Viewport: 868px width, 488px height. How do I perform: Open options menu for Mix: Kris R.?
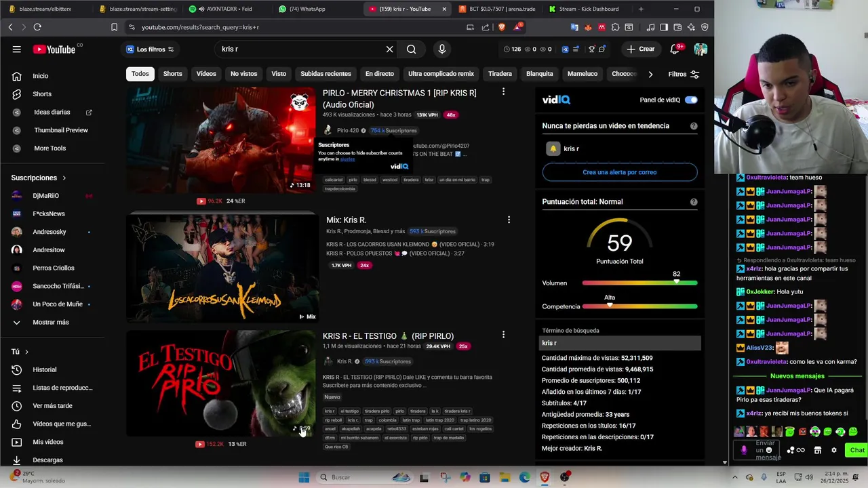(x=509, y=220)
